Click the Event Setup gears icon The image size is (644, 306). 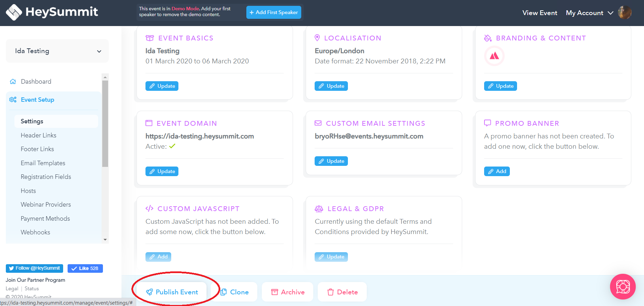tap(13, 100)
